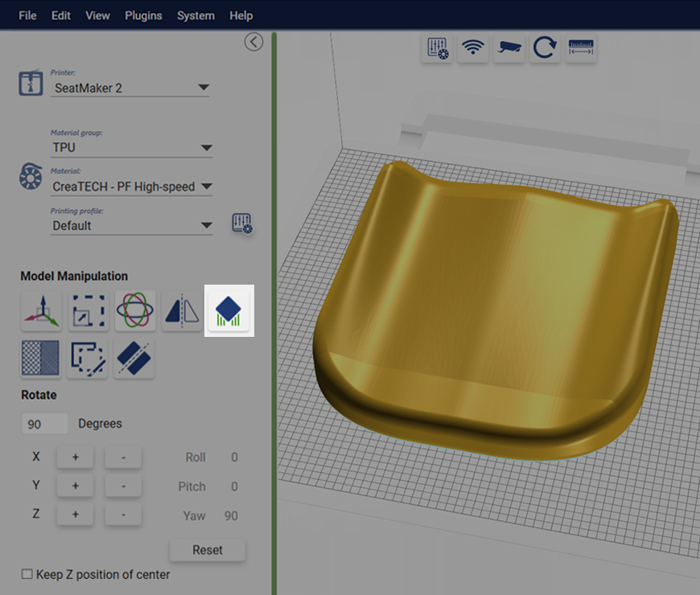Click the filament spool material icon
This screenshot has width=700, height=595.
31,176
